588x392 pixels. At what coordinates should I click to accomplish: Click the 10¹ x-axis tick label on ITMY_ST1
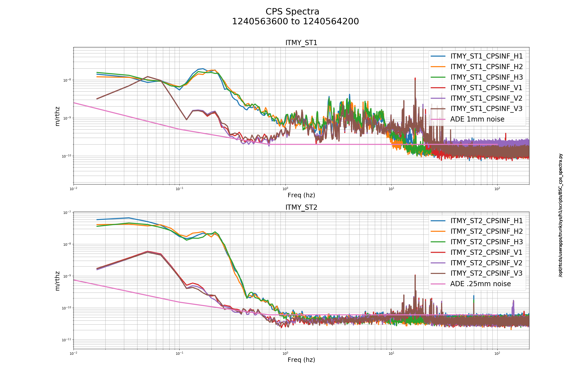[391, 189]
